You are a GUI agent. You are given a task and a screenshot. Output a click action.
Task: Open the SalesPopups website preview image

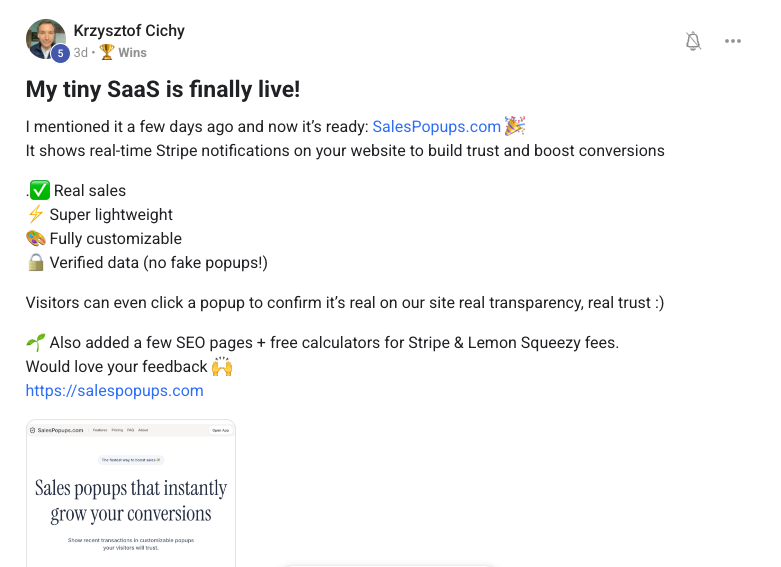click(131, 493)
